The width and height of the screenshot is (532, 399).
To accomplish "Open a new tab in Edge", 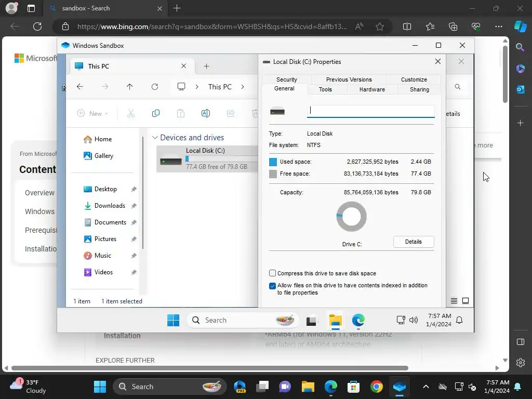I will tap(177, 8).
